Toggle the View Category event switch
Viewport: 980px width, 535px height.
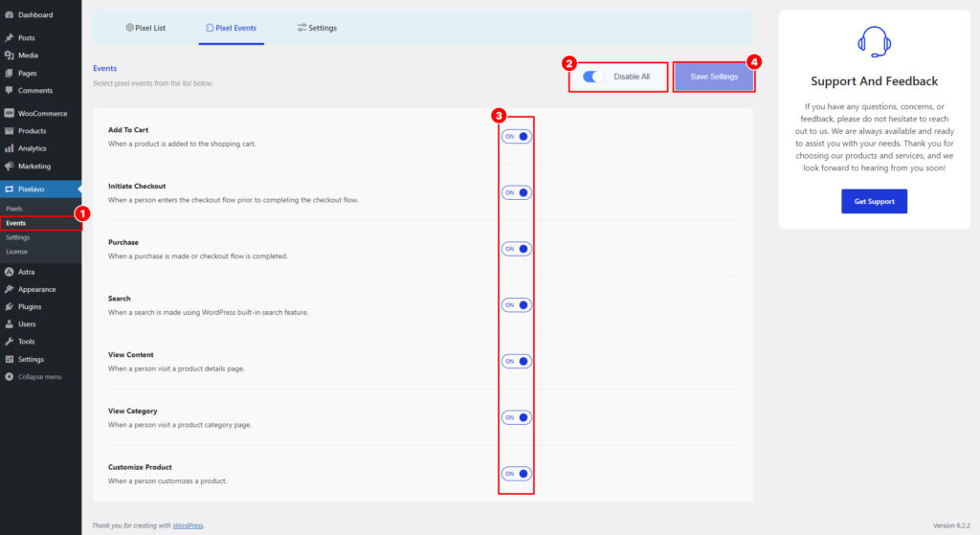pos(516,418)
